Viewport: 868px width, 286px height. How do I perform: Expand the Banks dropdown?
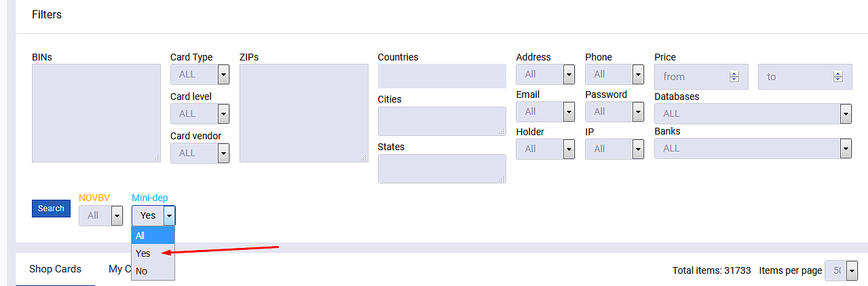[753, 148]
